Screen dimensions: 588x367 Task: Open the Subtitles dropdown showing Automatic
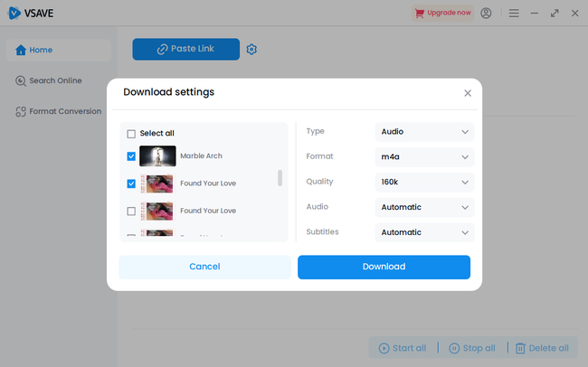[424, 232]
